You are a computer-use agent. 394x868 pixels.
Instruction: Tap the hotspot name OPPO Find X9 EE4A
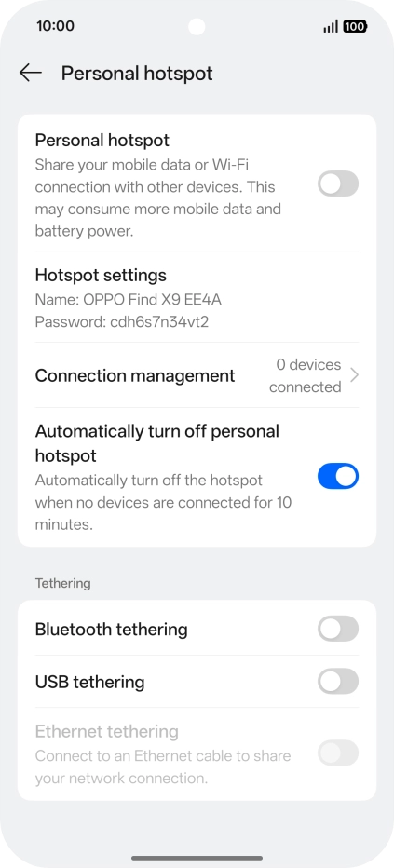click(152, 300)
